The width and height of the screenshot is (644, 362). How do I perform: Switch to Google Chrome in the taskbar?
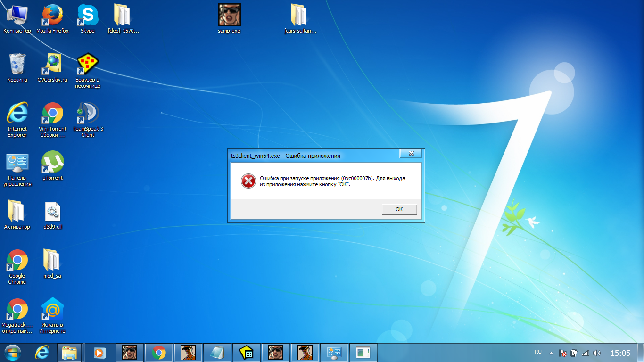159,353
